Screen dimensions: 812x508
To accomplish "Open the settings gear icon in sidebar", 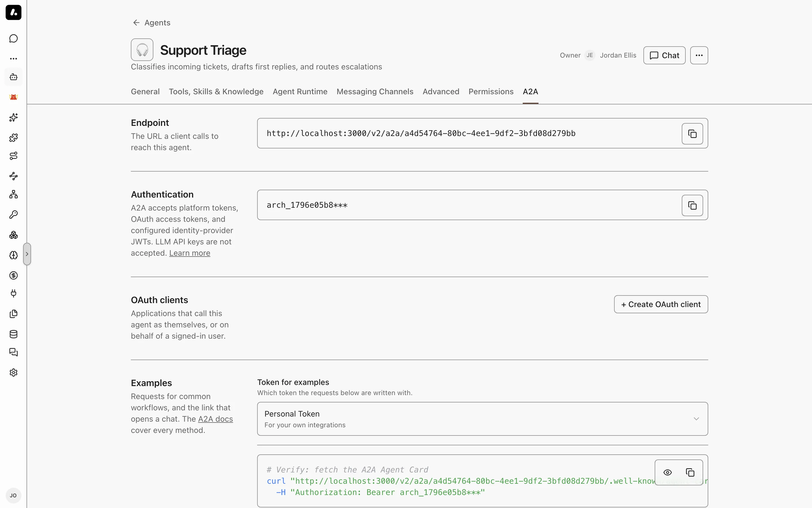I will 14,373.
